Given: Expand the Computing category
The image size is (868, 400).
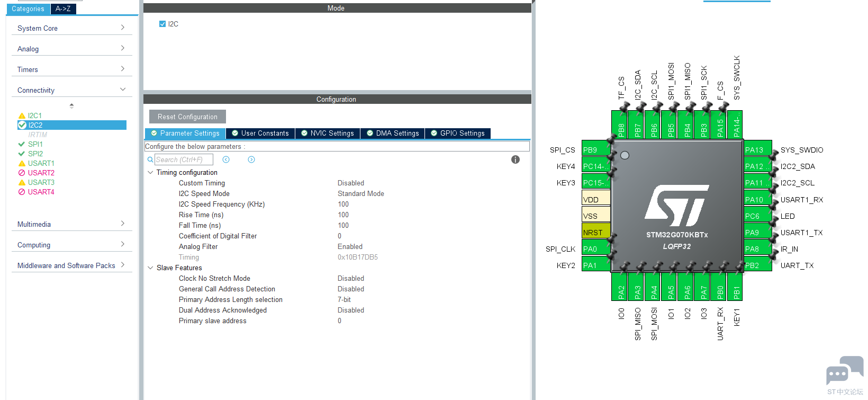Looking at the screenshot, I should pyautogui.click(x=71, y=245).
